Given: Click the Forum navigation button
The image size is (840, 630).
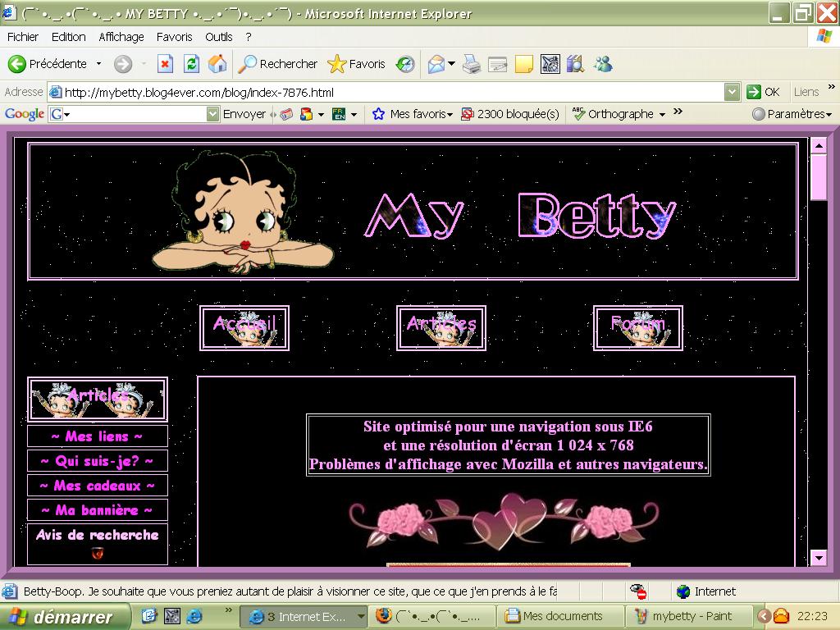Looking at the screenshot, I should (x=638, y=328).
